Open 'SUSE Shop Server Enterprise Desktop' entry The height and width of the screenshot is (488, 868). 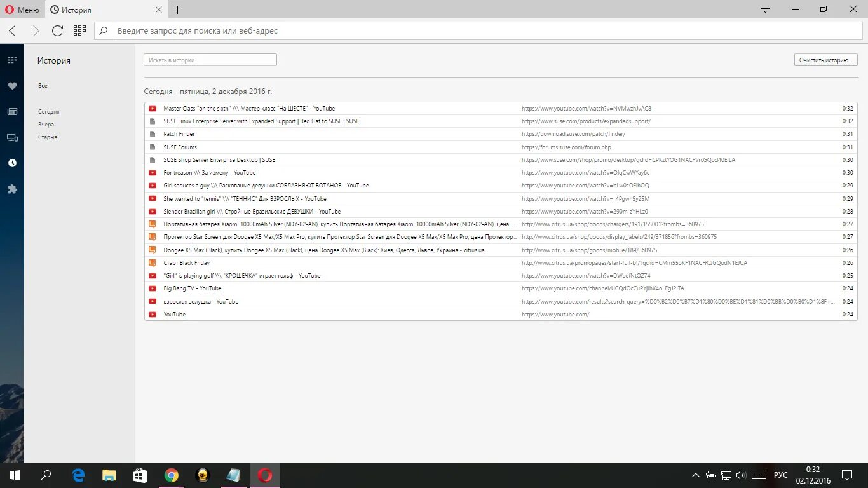pos(501,160)
